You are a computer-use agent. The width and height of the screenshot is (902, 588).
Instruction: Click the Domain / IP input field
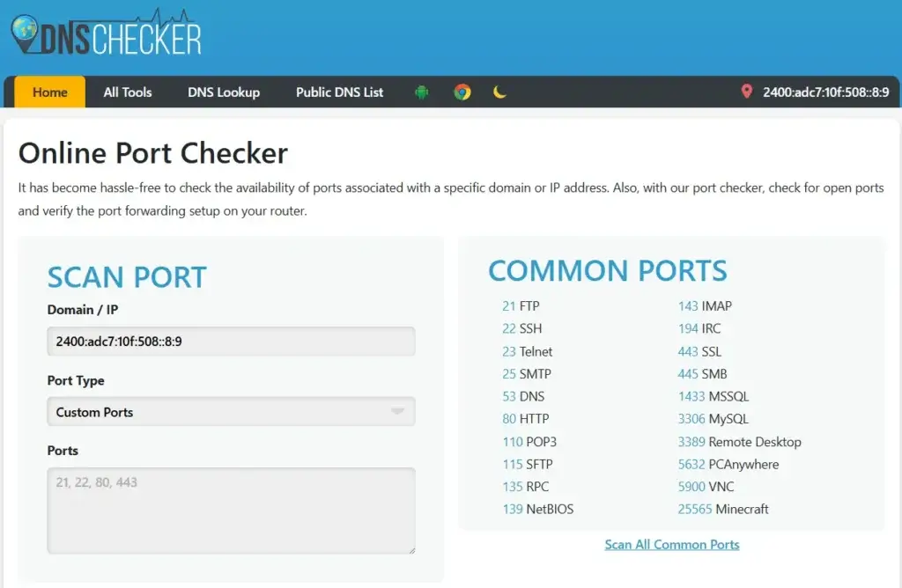pos(231,341)
